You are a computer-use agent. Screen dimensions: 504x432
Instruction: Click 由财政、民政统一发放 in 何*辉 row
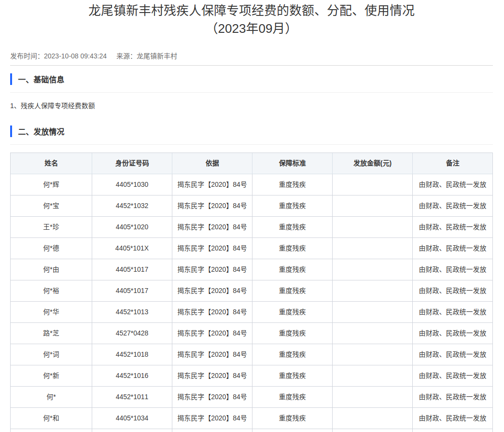pyautogui.click(x=452, y=185)
